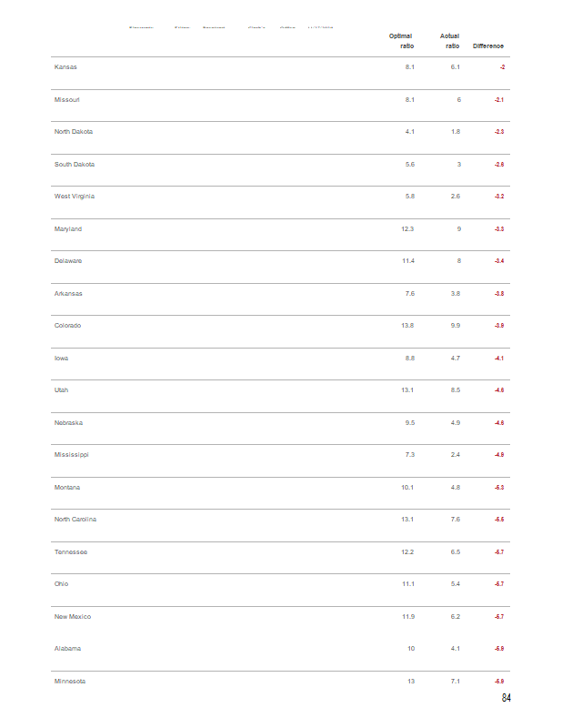This screenshot has height=728, width=562.
Task: Click the Actual ratio column header
Action: pos(450,41)
